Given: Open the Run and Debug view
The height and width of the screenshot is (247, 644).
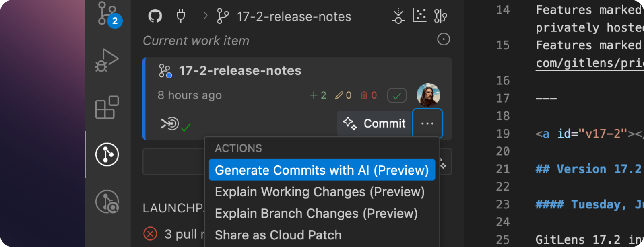Looking at the screenshot, I should pyautogui.click(x=107, y=60).
